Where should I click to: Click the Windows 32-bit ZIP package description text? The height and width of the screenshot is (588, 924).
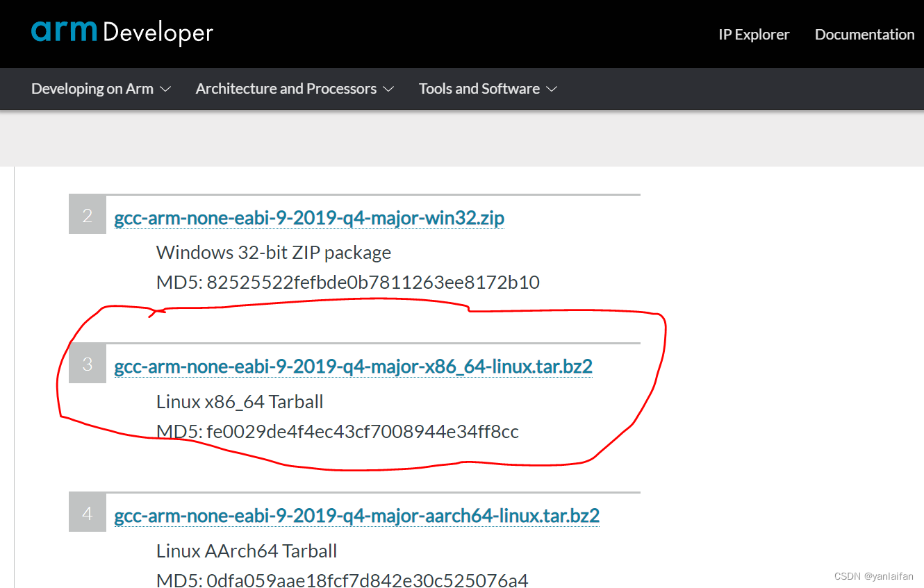(273, 252)
